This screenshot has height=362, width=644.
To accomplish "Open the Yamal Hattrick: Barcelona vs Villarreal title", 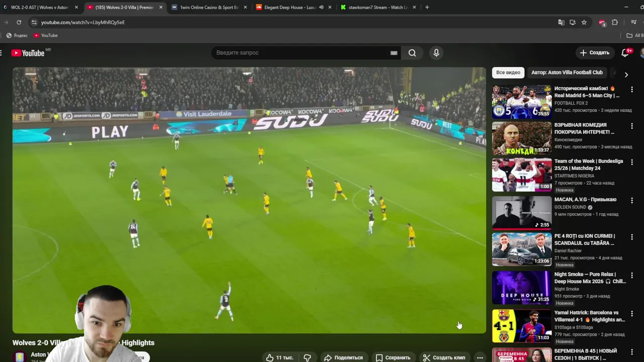I will pyautogui.click(x=590, y=316).
